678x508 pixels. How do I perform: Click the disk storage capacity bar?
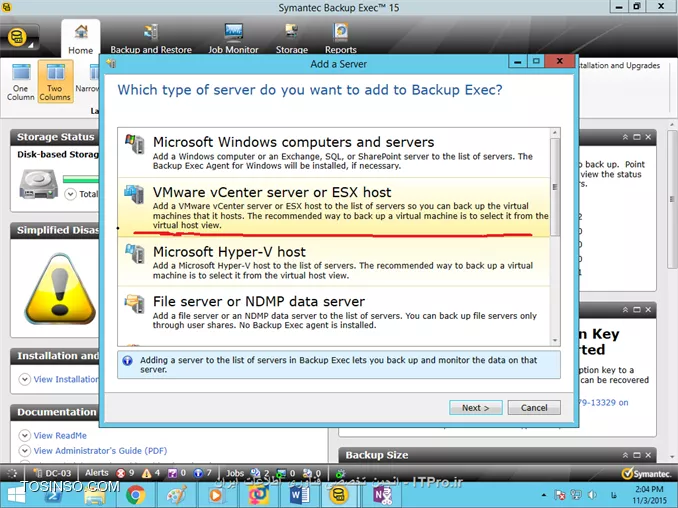pos(81,179)
